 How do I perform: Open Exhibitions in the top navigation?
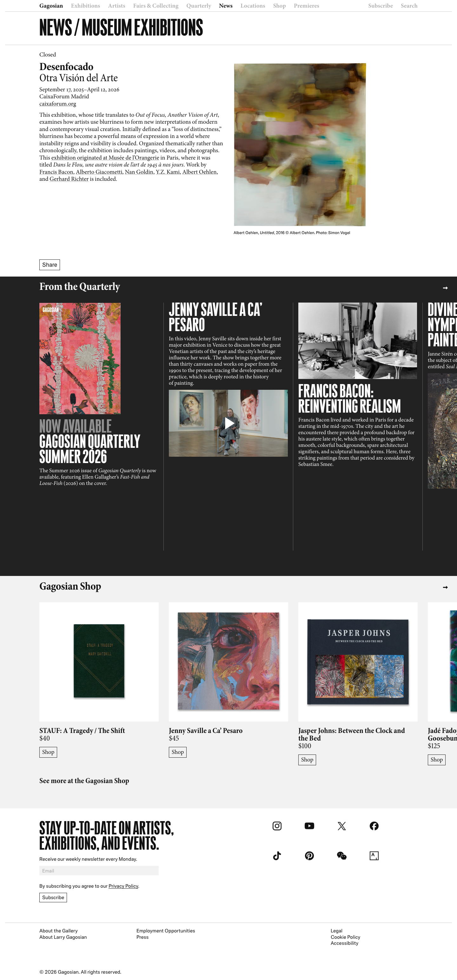(x=85, y=6)
